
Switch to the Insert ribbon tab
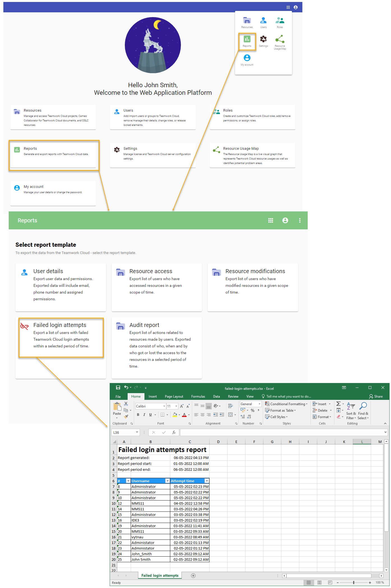pos(153,396)
